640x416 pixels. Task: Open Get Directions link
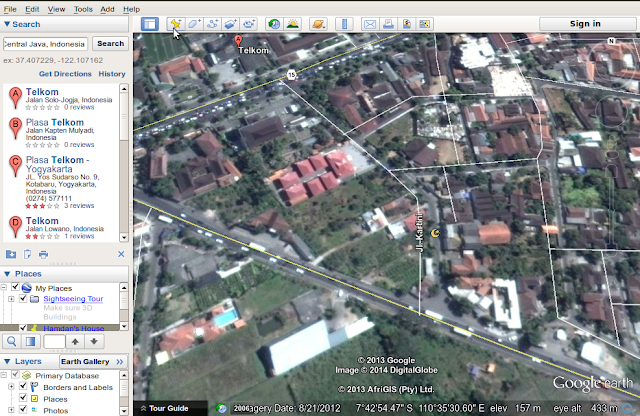click(x=65, y=74)
